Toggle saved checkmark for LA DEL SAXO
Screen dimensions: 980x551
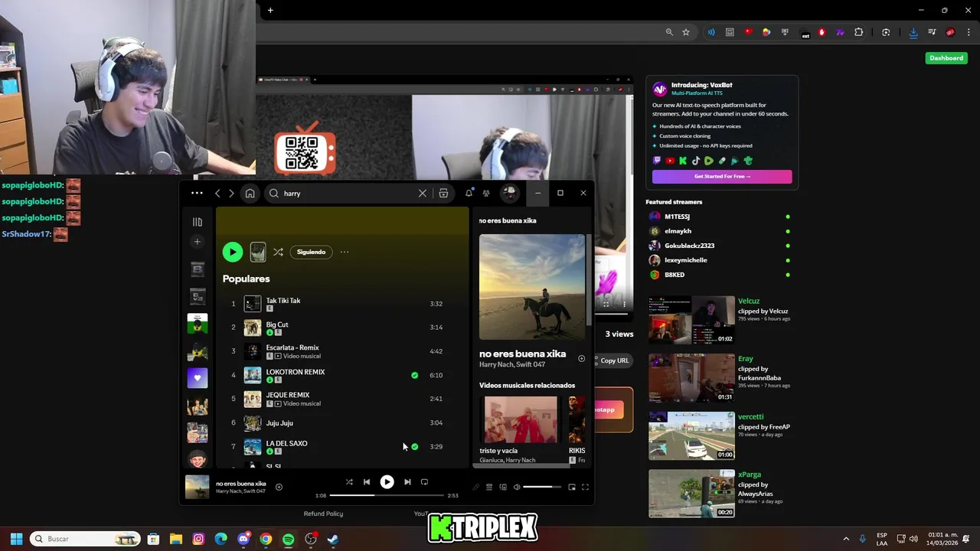[x=414, y=446]
